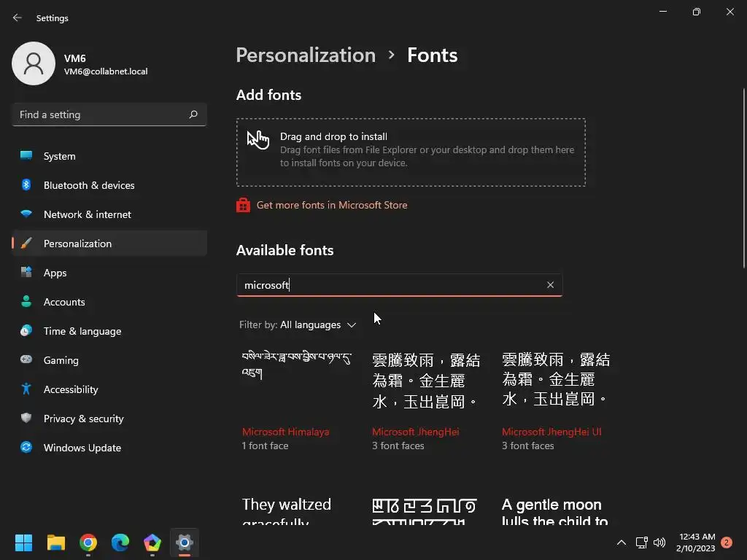Viewport: 747px width, 560px height.
Task: Open Bluetooth & devices settings
Action: (109, 185)
